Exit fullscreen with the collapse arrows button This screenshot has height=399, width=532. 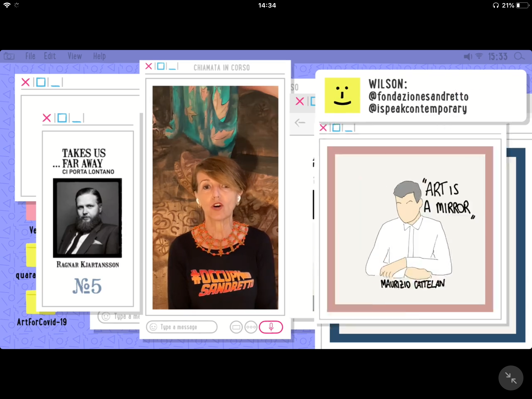click(510, 378)
